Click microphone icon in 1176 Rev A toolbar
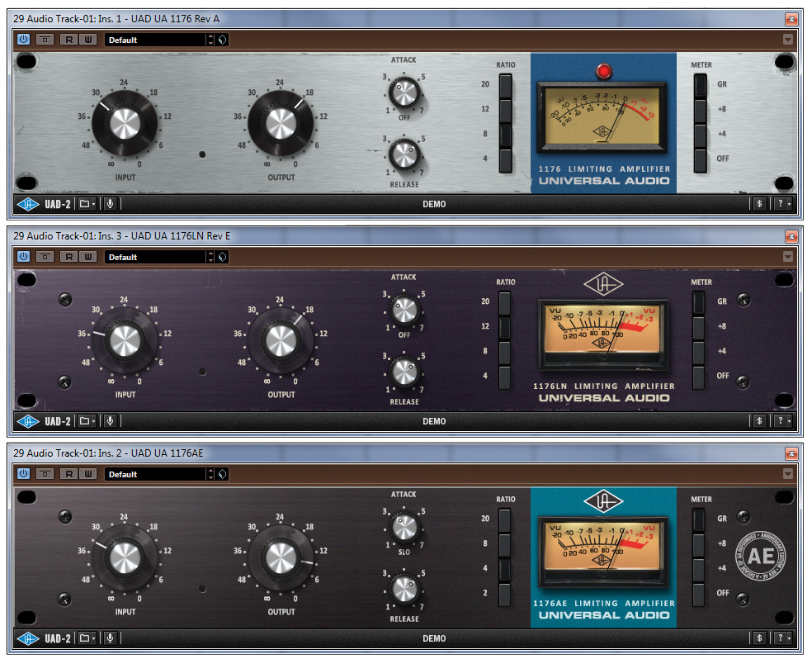The width and height of the screenshot is (812, 659). click(x=109, y=204)
